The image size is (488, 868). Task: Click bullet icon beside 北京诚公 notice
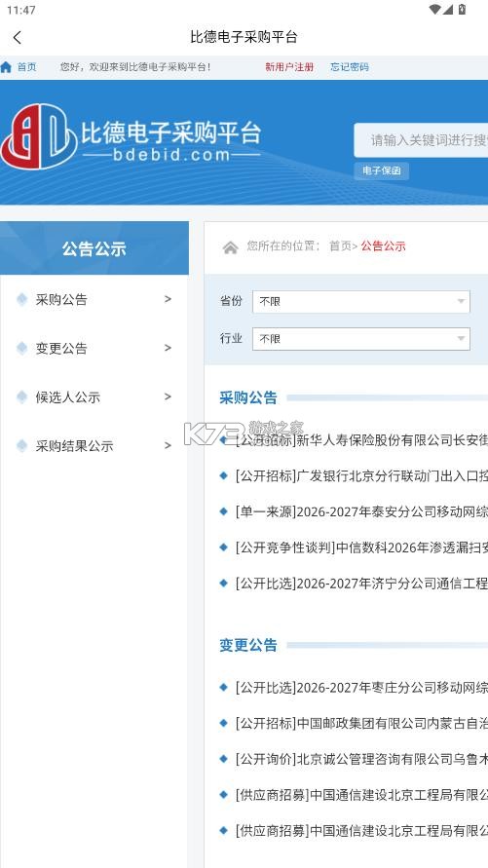pyautogui.click(x=223, y=758)
